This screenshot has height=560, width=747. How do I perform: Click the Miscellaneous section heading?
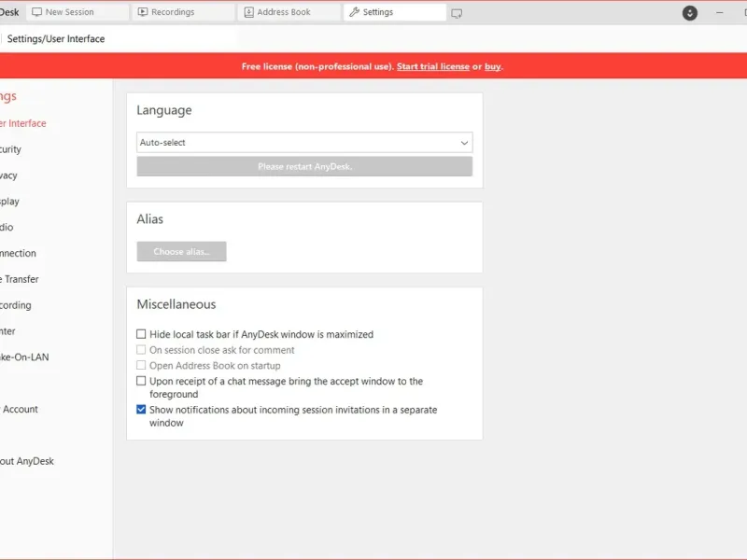(176, 304)
